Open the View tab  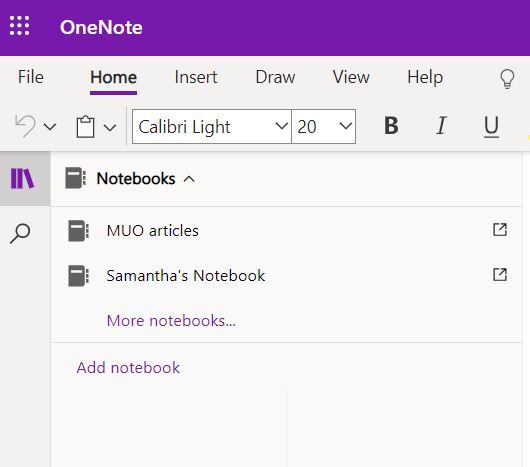click(x=351, y=77)
